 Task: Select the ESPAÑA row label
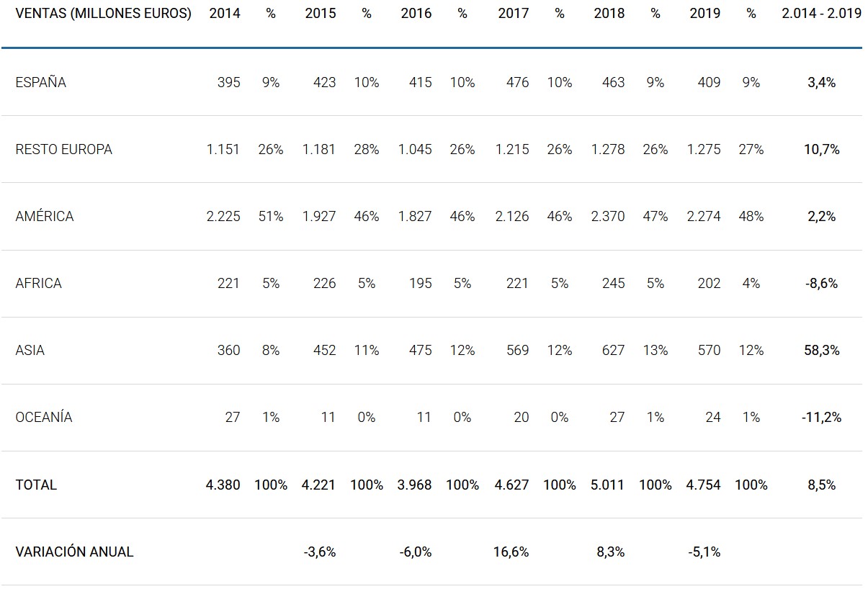(x=41, y=82)
